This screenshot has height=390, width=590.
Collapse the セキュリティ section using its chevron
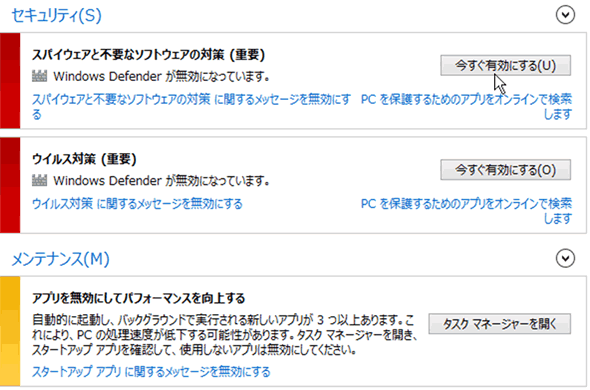click(565, 15)
